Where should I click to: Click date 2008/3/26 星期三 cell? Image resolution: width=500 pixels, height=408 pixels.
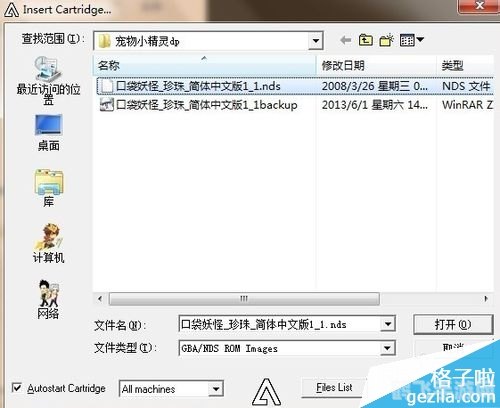coord(374,86)
